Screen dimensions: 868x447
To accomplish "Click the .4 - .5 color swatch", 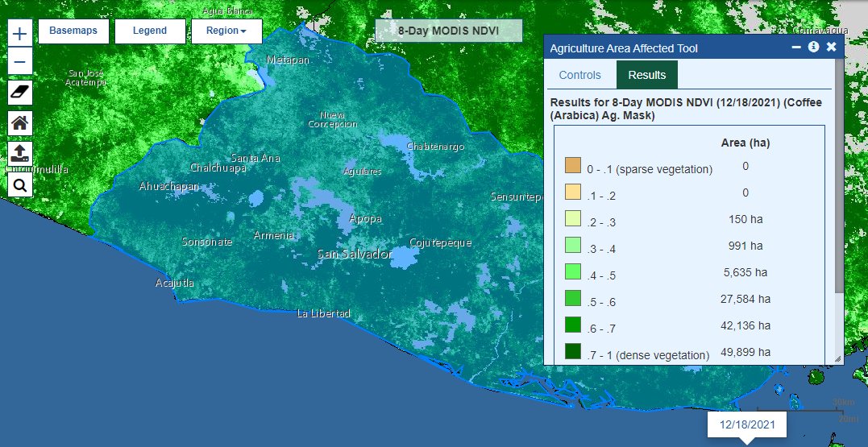I will [573, 272].
